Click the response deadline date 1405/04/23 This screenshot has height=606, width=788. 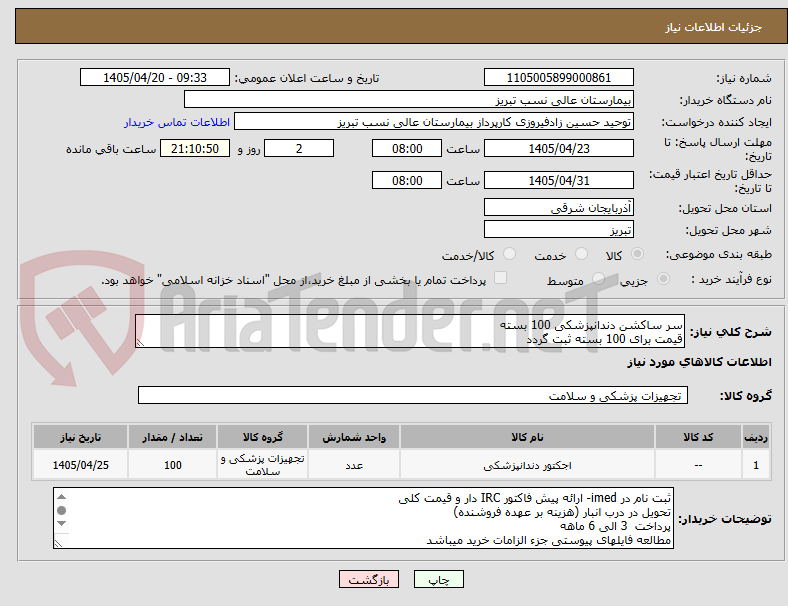pos(558,148)
